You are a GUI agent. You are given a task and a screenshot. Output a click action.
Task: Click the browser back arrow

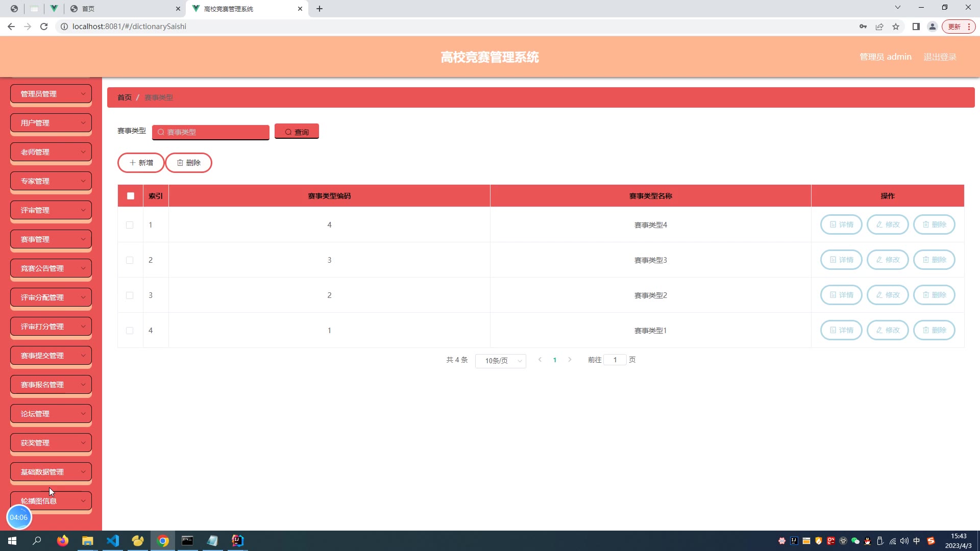(11, 27)
